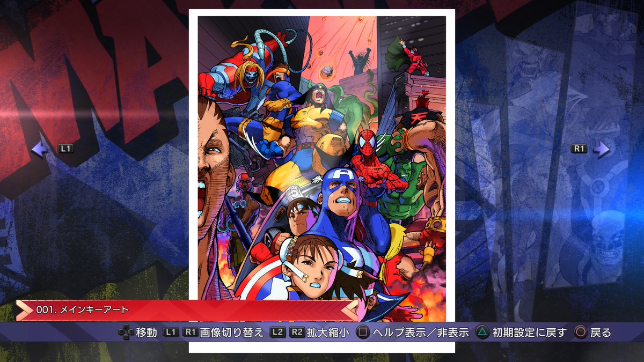This screenshot has width=644, height=362.
Task: Click the circle button icon for back
Action: coord(581,333)
